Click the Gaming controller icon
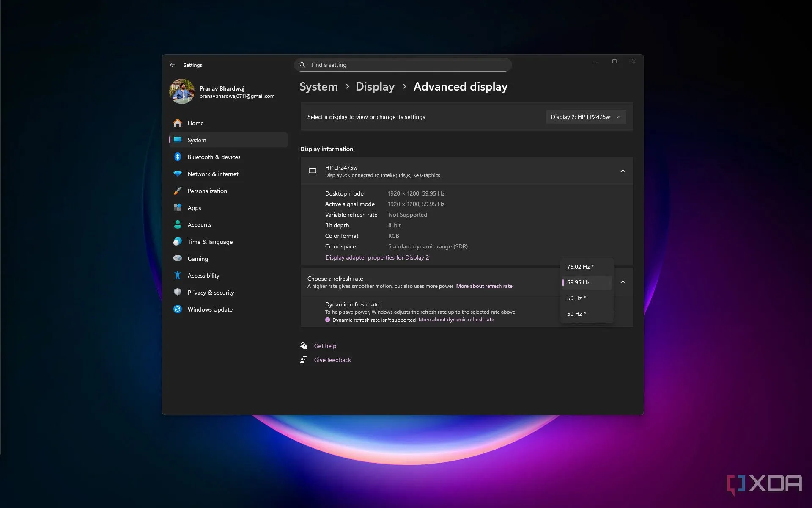The image size is (812, 508). click(178, 258)
